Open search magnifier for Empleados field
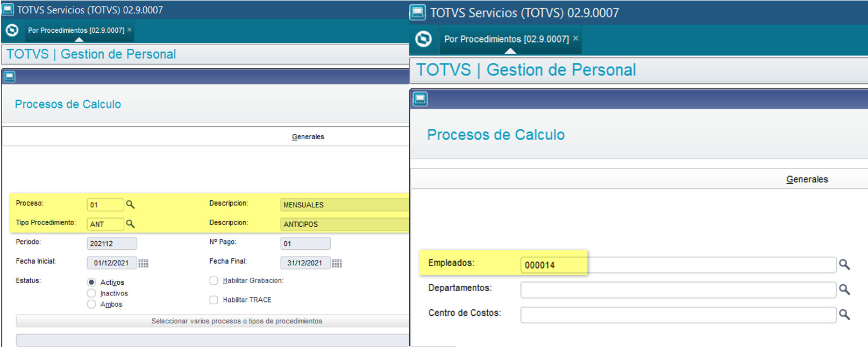Screen dimensions: 868x347 [844, 265]
